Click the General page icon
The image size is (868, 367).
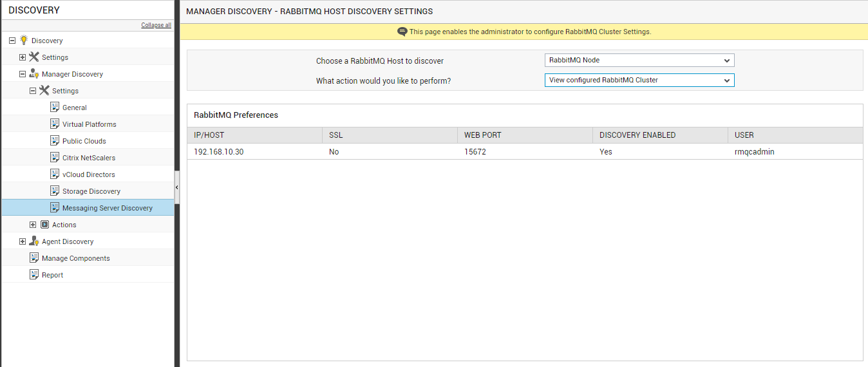[55, 107]
